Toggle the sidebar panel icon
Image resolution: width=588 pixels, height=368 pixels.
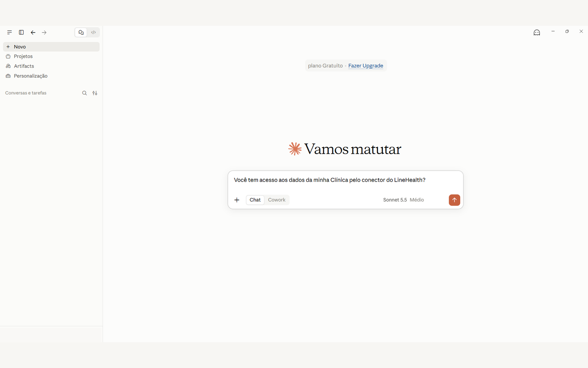(x=21, y=32)
